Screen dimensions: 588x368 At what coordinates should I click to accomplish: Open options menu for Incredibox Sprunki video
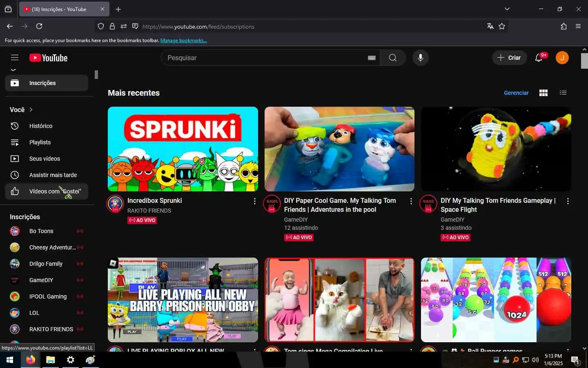point(254,201)
